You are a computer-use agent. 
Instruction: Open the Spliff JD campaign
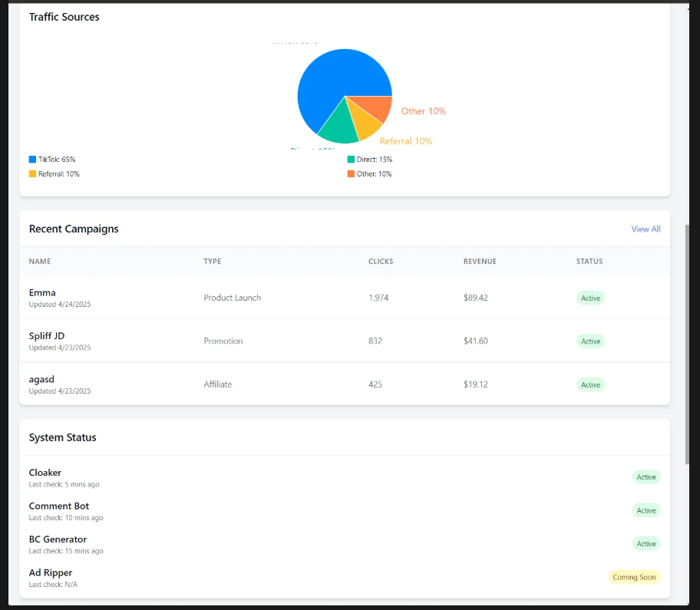click(x=47, y=335)
